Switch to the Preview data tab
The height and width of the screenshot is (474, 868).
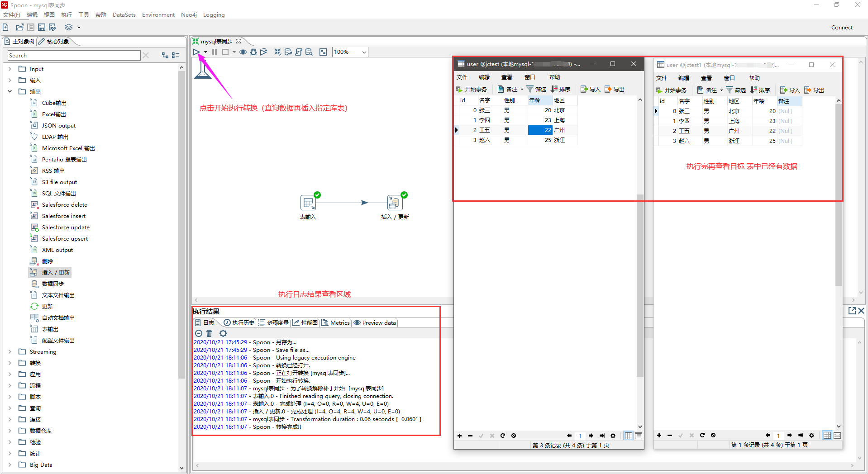tap(375, 322)
